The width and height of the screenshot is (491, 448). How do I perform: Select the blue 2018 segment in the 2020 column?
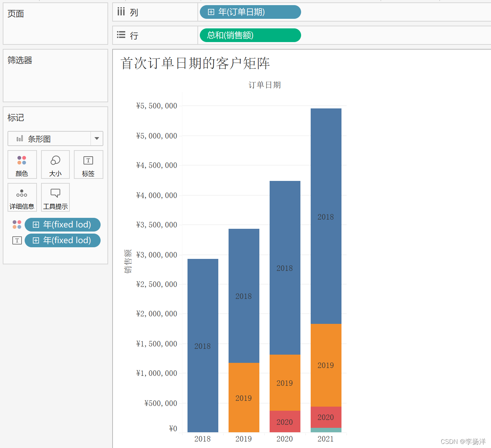click(285, 268)
